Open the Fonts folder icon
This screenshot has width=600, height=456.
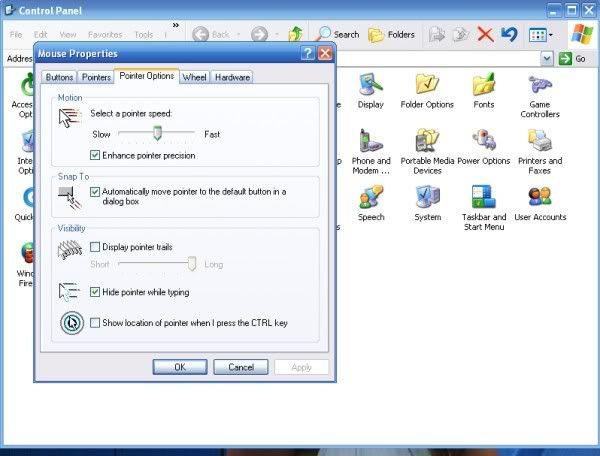point(484,90)
